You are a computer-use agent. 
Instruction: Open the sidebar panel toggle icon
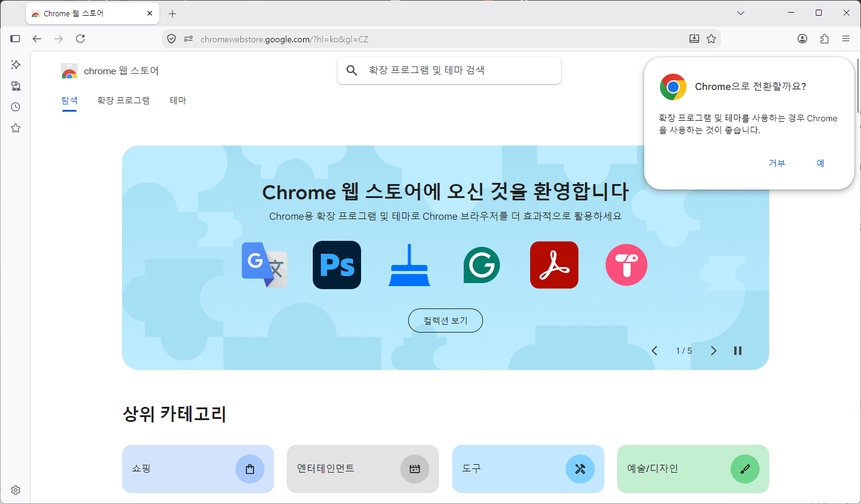16,39
